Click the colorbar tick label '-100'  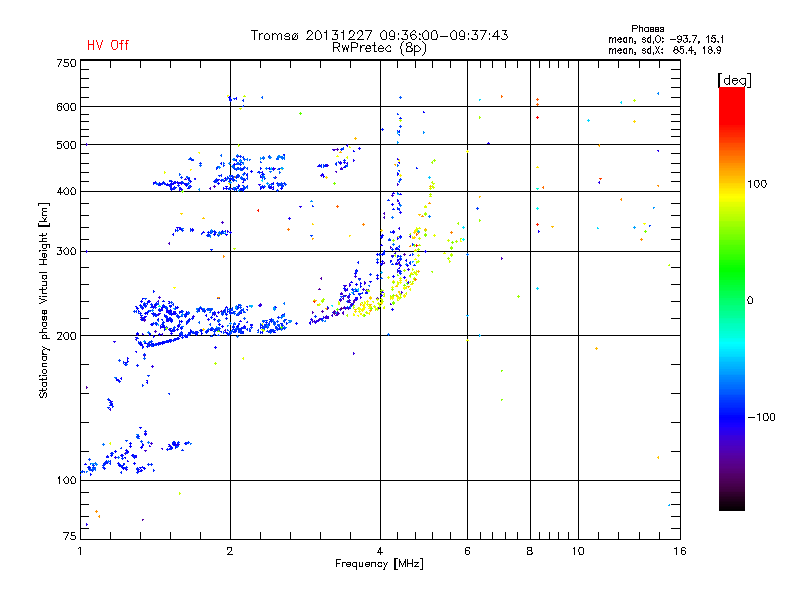pyautogui.click(x=762, y=417)
